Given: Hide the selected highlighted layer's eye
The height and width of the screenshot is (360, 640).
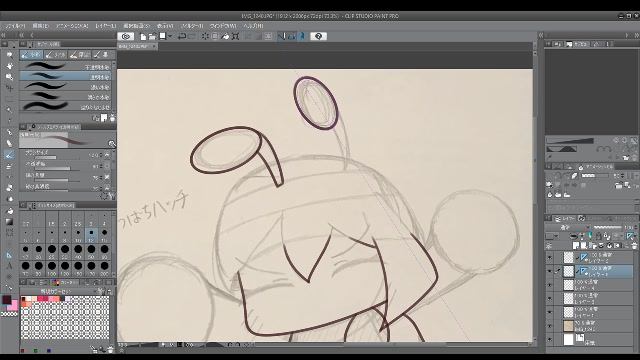Looking at the screenshot, I should (x=549, y=271).
